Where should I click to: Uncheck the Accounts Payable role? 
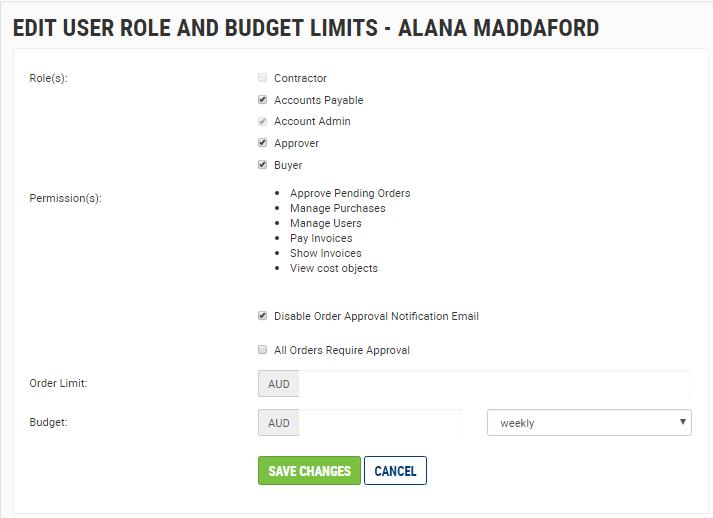[x=263, y=100]
